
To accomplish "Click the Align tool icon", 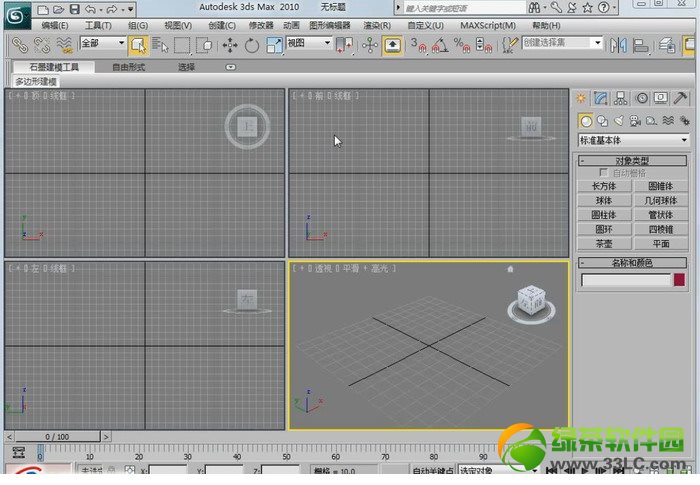I will 641,45.
